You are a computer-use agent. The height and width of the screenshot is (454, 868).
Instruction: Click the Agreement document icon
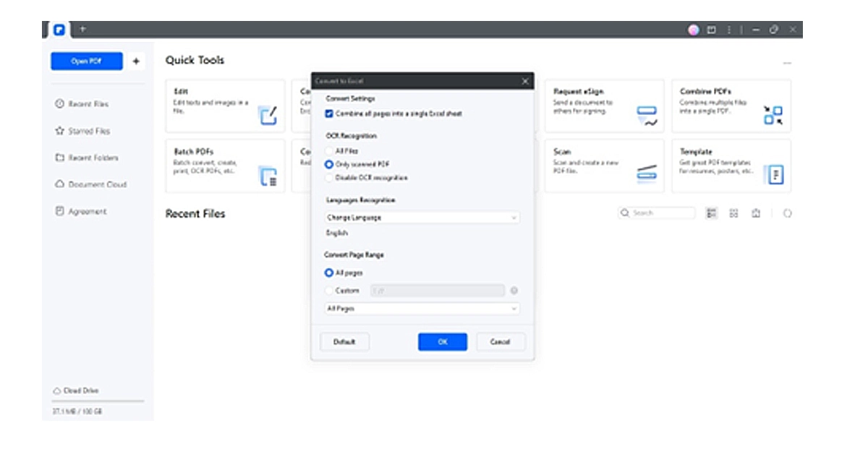pyautogui.click(x=60, y=211)
